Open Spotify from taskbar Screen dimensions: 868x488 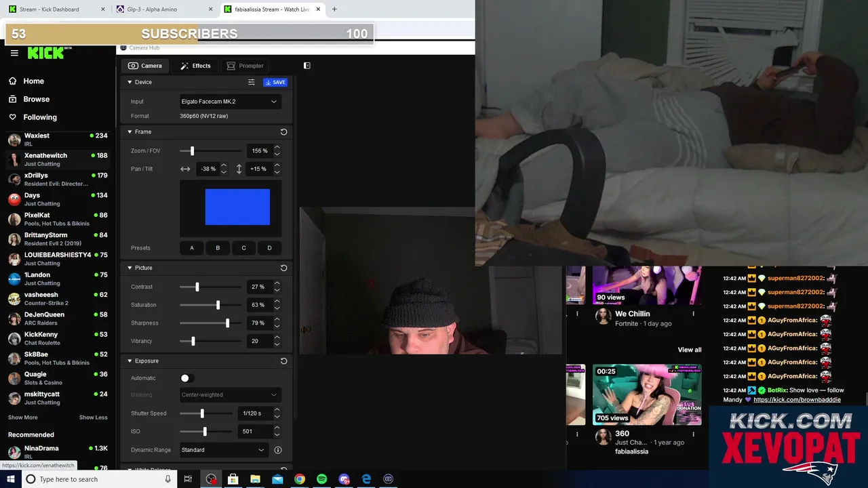coord(321,479)
